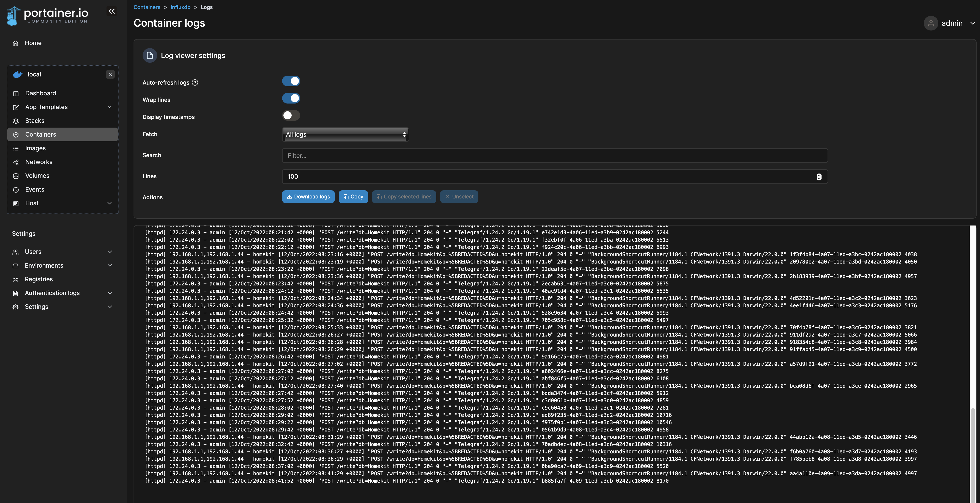Disable the Auto-refresh logs toggle
Image resolution: width=980 pixels, height=503 pixels.
291,81
